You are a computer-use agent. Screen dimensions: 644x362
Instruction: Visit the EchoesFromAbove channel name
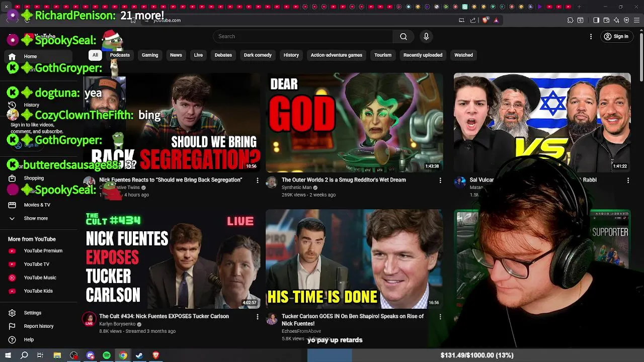pos(301,331)
